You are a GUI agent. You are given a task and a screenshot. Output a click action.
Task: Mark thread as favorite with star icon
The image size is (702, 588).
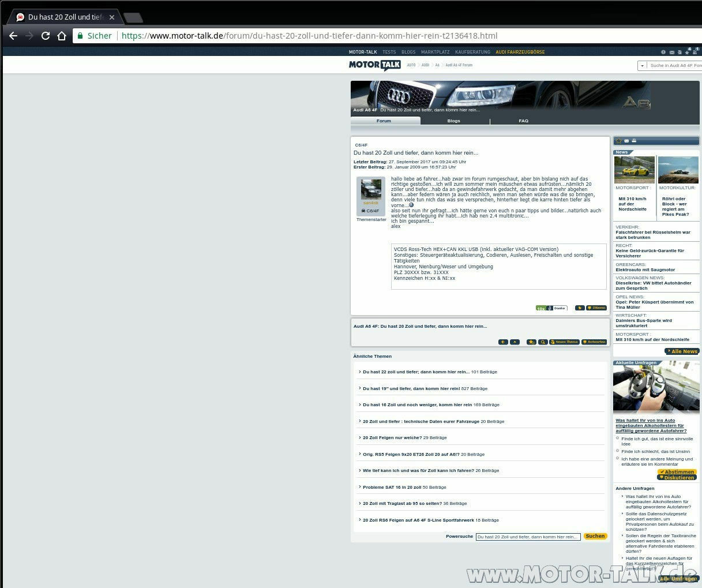[618, 140]
